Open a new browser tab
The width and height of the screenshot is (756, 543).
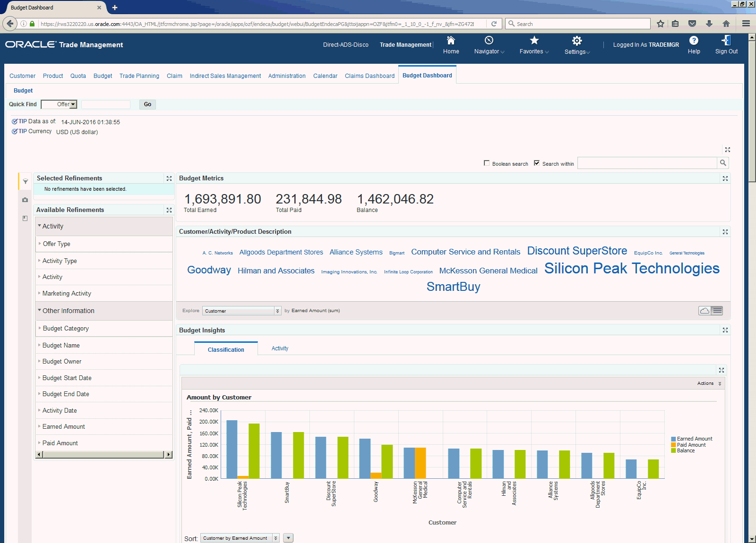115,8
